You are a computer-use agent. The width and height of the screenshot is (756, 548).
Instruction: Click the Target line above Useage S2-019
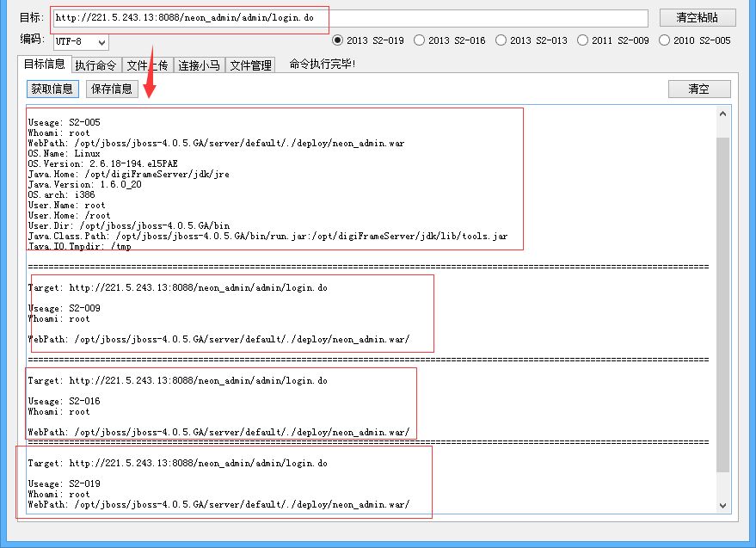click(x=177, y=464)
